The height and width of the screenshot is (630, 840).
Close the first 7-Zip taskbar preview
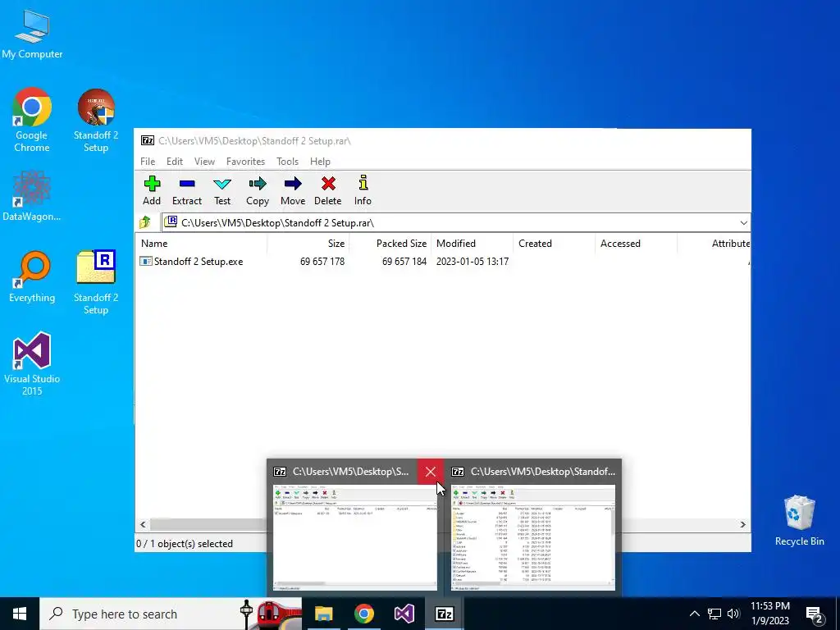point(430,472)
